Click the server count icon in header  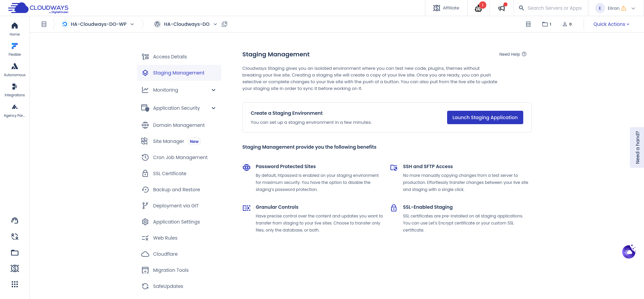coord(528,24)
